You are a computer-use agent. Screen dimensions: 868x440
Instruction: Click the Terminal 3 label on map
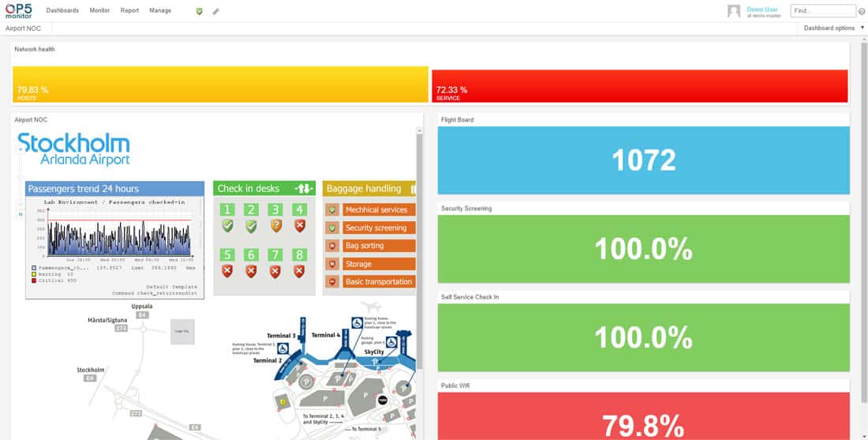coord(281,336)
